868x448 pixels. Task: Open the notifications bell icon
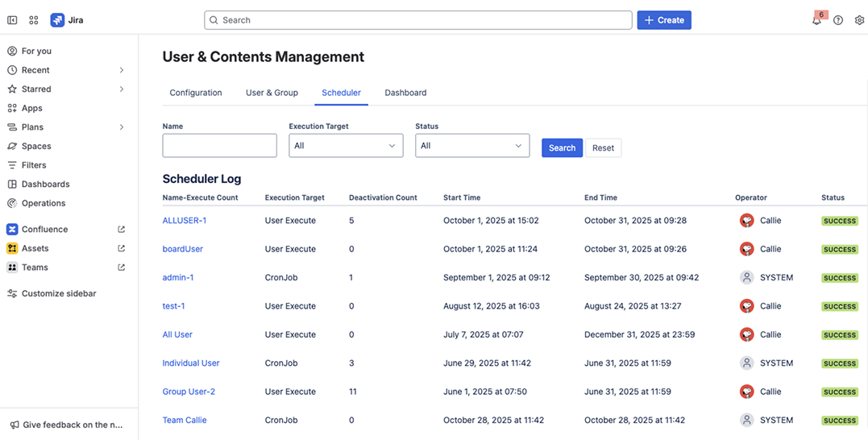point(816,21)
